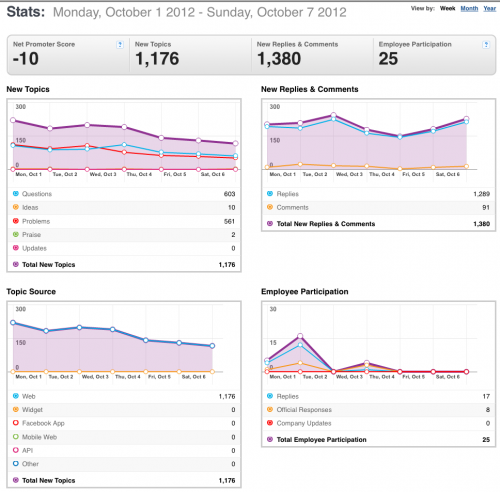The image size is (500, 492).
Task: Select the Week view option
Action: (447, 8)
